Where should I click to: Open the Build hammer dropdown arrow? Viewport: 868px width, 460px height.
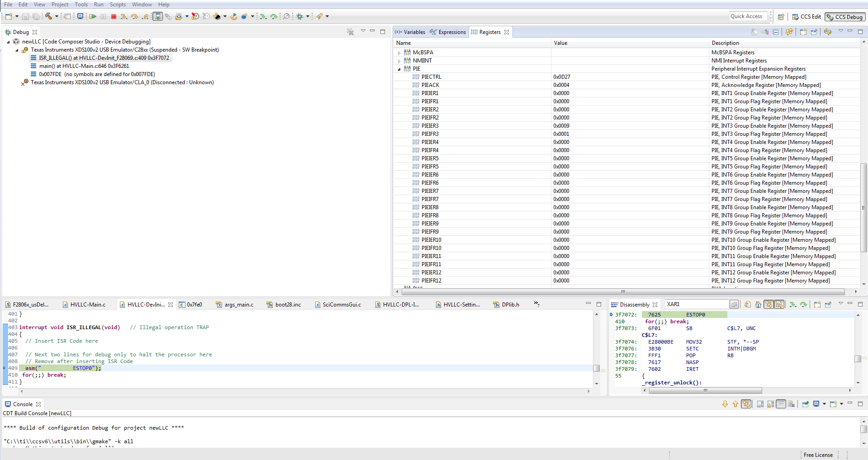coord(57,16)
